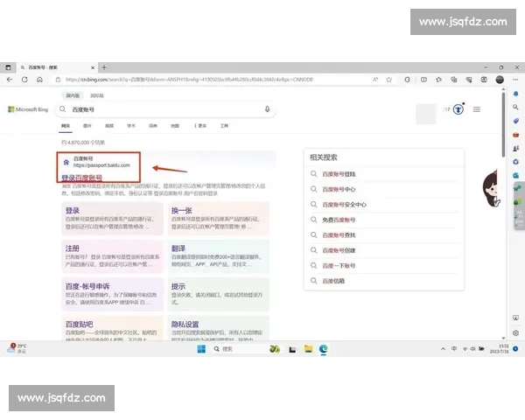Viewport: 525px width, 420px height.
Task: Search related term 百度账号安全中心
Action: pyautogui.click(x=344, y=205)
